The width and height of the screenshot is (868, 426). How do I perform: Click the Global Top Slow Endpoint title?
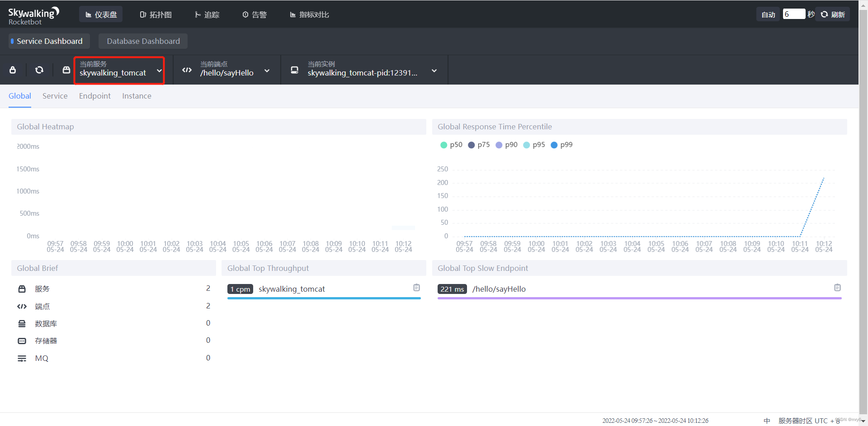[483, 268]
